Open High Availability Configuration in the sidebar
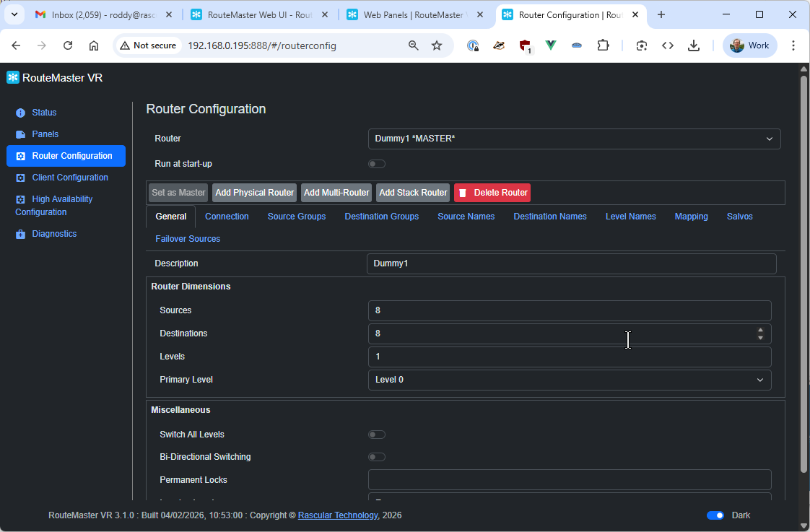The height and width of the screenshot is (532, 810). pos(54,206)
